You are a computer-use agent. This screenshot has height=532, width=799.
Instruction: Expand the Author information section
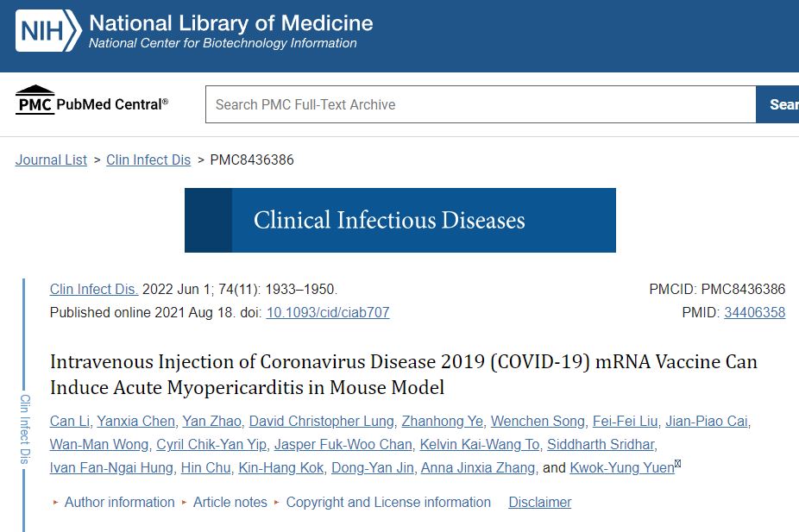pyautogui.click(x=119, y=502)
